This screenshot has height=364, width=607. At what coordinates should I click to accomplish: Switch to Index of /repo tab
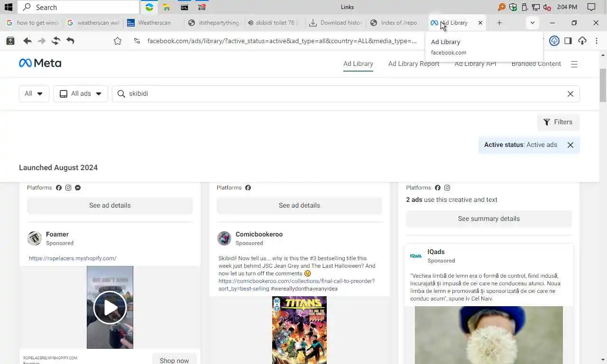click(x=396, y=23)
